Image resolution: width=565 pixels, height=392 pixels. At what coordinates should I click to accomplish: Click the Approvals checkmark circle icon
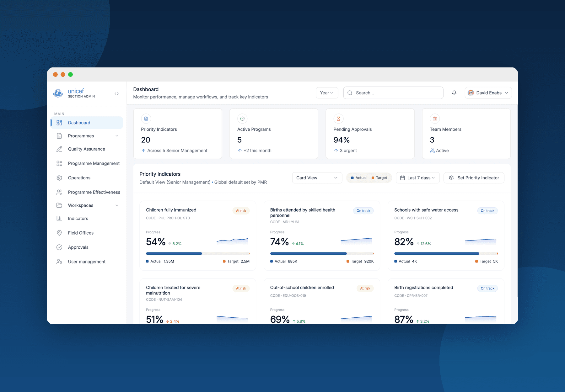coord(59,247)
